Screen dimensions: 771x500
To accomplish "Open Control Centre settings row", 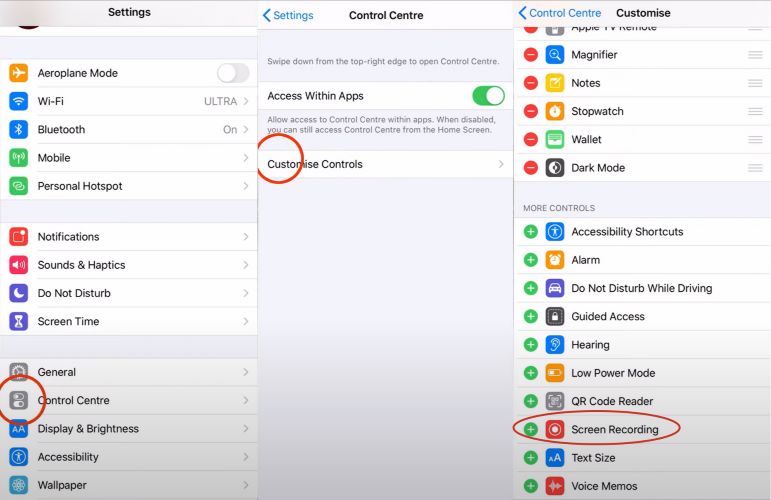I will [x=129, y=400].
